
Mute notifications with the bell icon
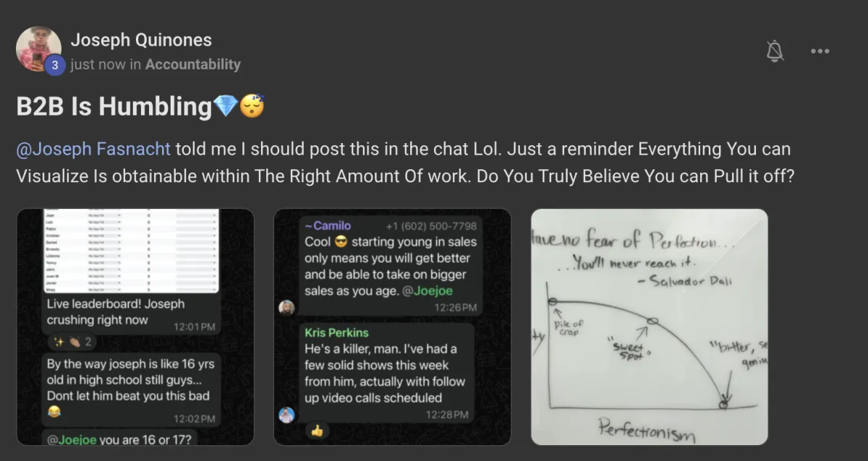775,51
